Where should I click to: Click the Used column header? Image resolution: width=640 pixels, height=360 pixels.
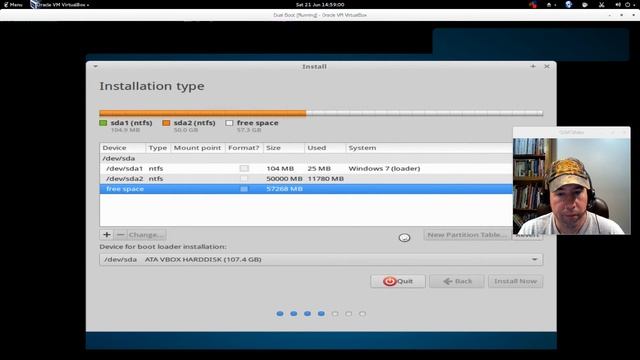coord(325,148)
